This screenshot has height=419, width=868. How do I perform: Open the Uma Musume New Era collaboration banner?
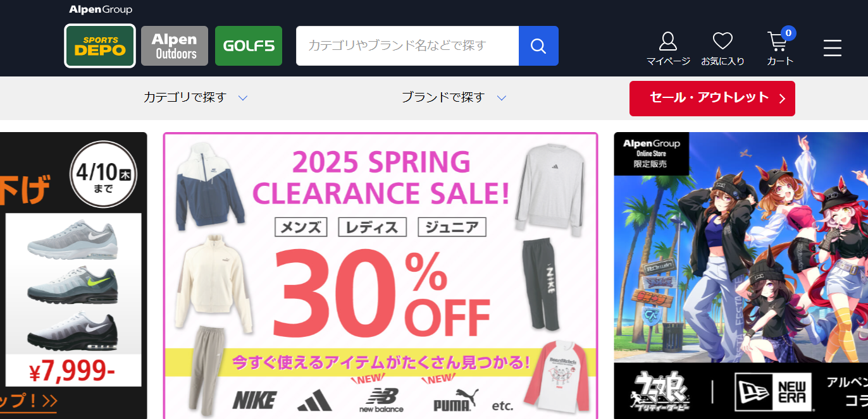pyautogui.click(x=741, y=276)
